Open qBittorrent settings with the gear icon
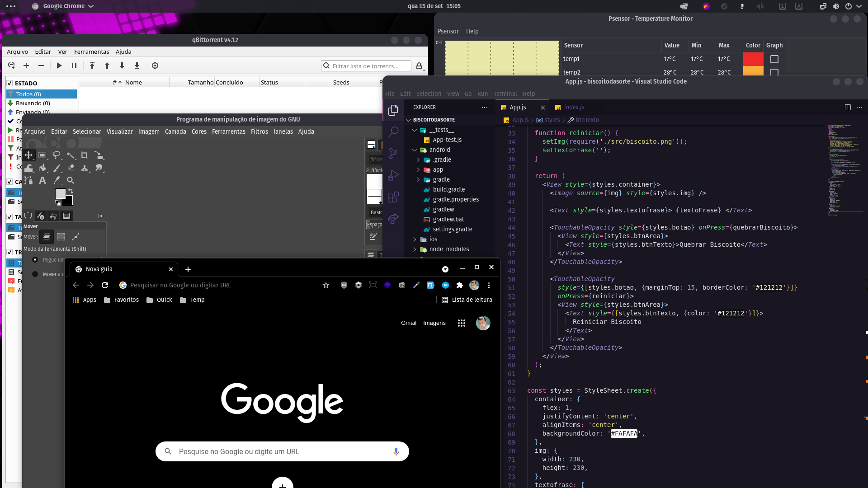868x488 pixels. coord(155,66)
